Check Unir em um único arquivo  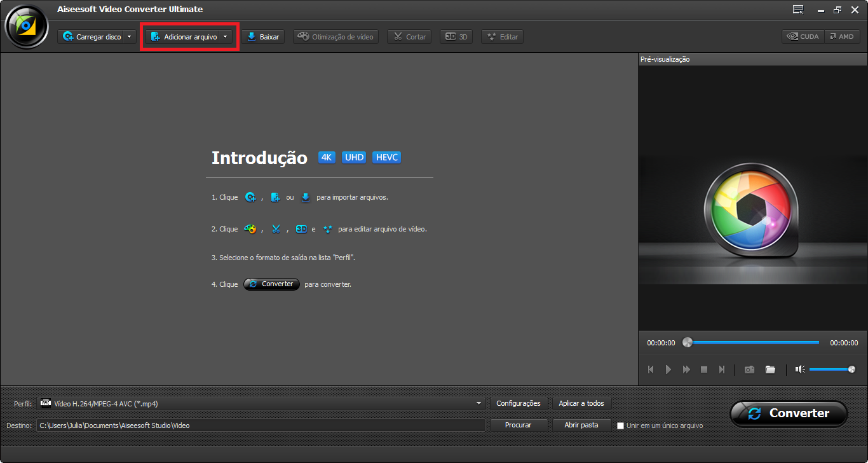[x=620, y=425]
